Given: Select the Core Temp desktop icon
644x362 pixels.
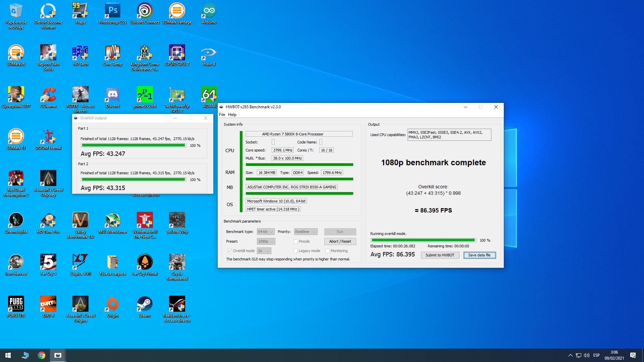Looking at the screenshot, I should click(x=113, y=56).
